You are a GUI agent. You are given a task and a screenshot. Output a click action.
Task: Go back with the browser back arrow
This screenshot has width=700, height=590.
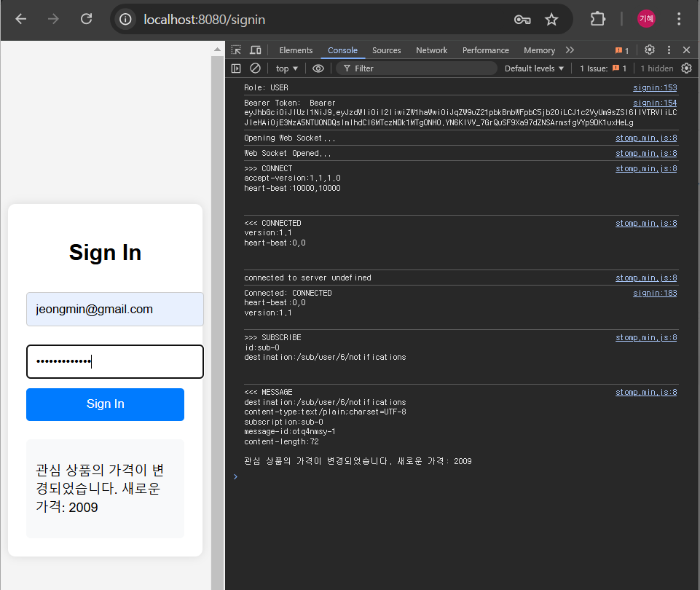coord(21,19)
